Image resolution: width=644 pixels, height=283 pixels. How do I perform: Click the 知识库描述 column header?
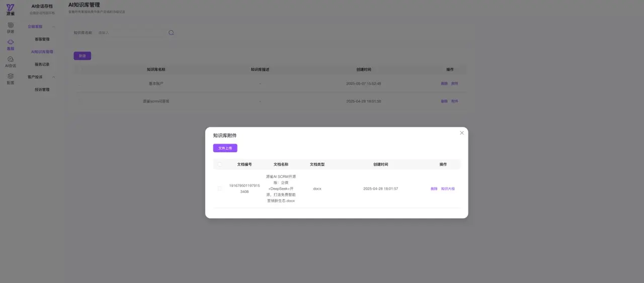tap(260, 69)
